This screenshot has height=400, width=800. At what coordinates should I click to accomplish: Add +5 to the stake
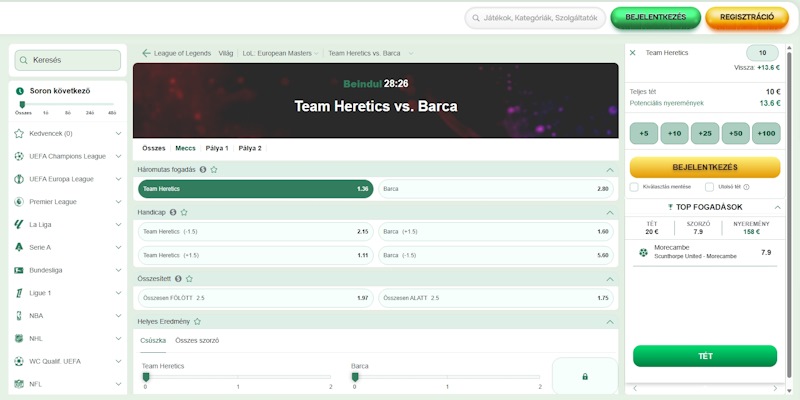pyautogui.click(x=644, y=133)
